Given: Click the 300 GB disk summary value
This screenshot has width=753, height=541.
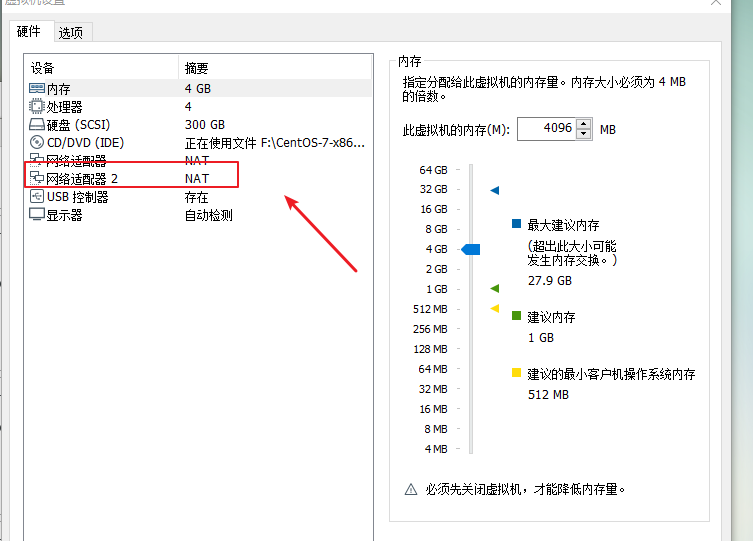Looking at the screenshot, I should [205, 125].
